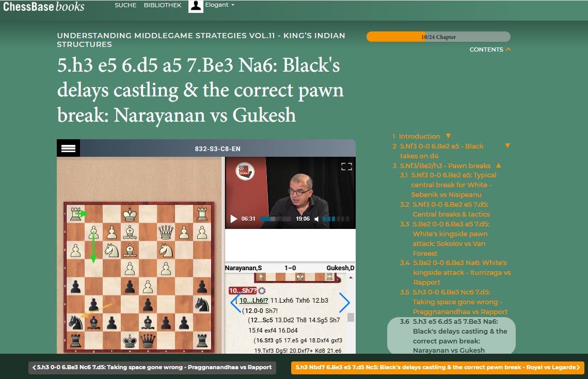
Task: Open BIBLIOTHEK in the top navigation
Action: (162, 5)
